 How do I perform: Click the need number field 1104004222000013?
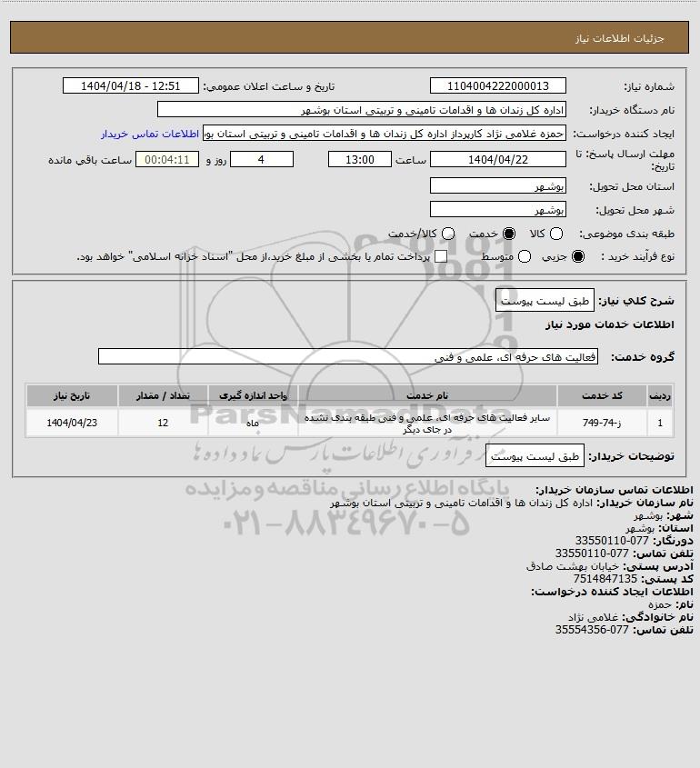click(497, 85)
